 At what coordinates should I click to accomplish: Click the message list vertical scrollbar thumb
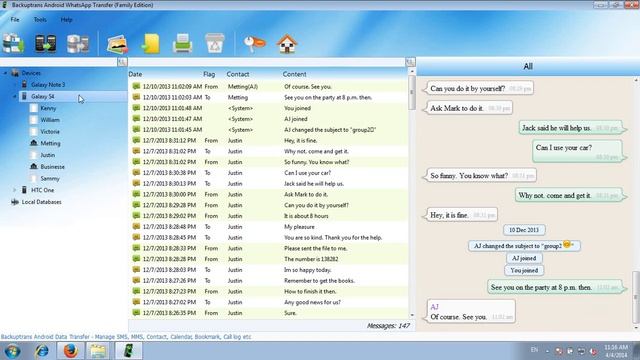click(412, 92)
